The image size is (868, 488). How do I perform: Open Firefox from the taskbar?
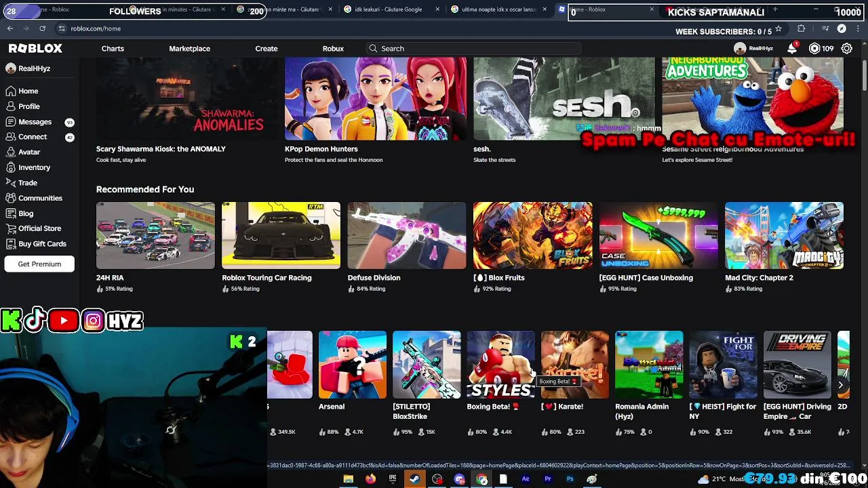pos(370,479)
